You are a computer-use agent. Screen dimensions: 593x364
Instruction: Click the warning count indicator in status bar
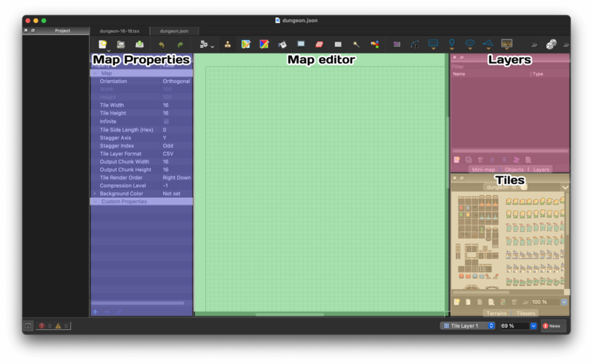62,325
